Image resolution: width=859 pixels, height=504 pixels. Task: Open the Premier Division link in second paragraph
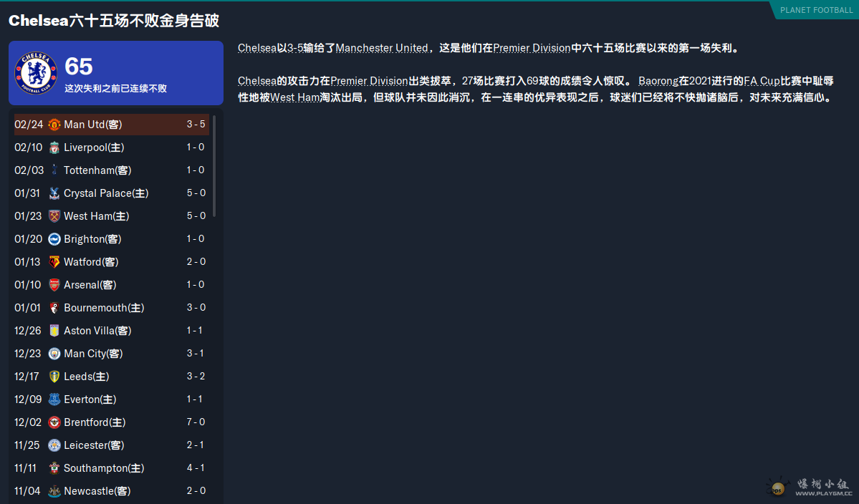pos(369,81)
